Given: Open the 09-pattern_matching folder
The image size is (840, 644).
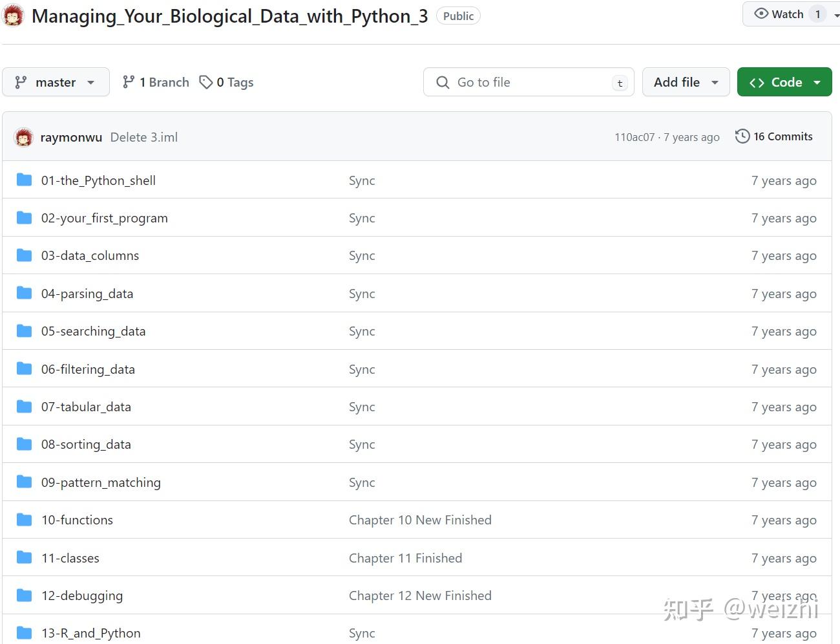Looking at the screenshot, I should coord(101,482).
